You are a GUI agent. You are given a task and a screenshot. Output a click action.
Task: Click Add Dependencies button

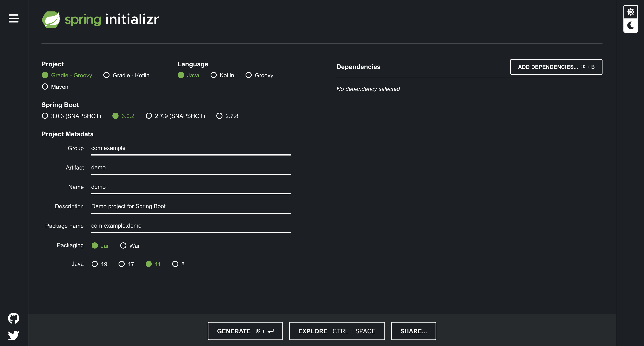[556, 67]
